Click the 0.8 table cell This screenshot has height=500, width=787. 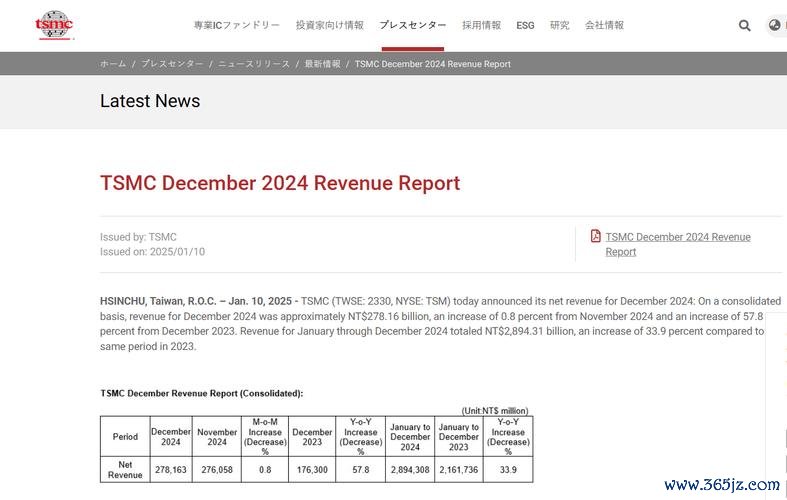(x=265, y=469)
